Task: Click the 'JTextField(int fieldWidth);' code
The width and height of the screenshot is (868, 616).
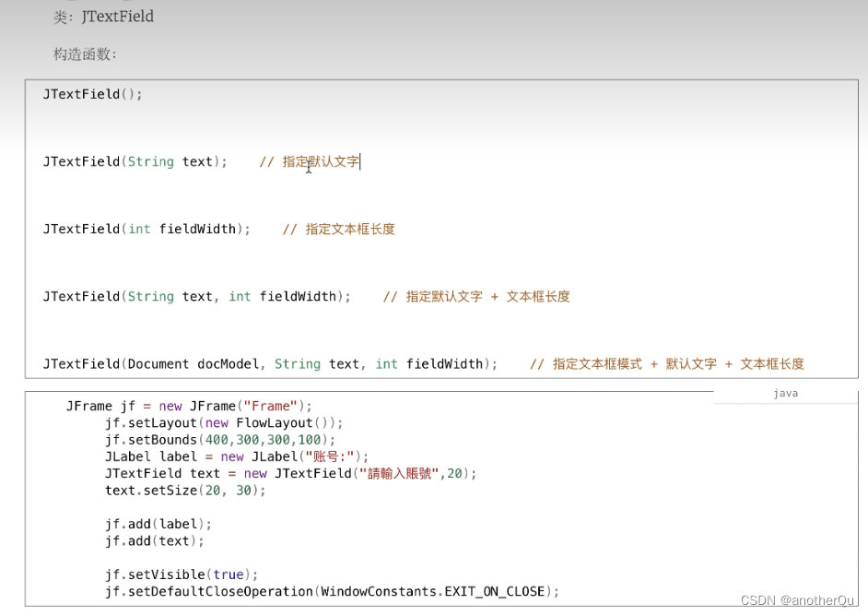Action: 147,230
